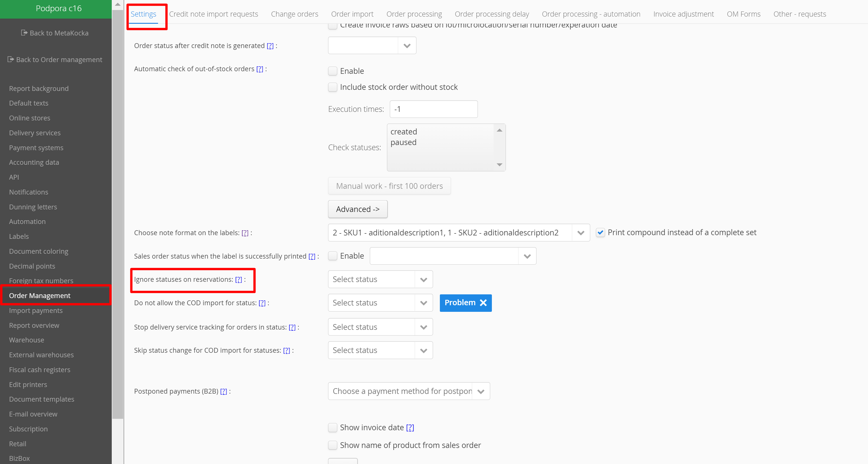Screen dimensions: 868x464
Task: Open help [?] next to Show invoice date
Action: (x=410, y=428)
